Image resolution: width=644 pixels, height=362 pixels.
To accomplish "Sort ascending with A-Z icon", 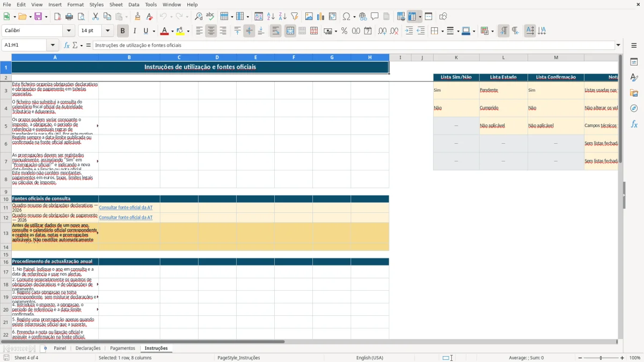I will tap(270, 17).
